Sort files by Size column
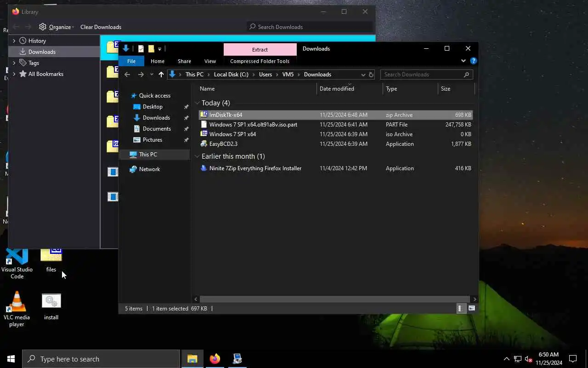This screenshot has width=588, height=368. point(456,89)
